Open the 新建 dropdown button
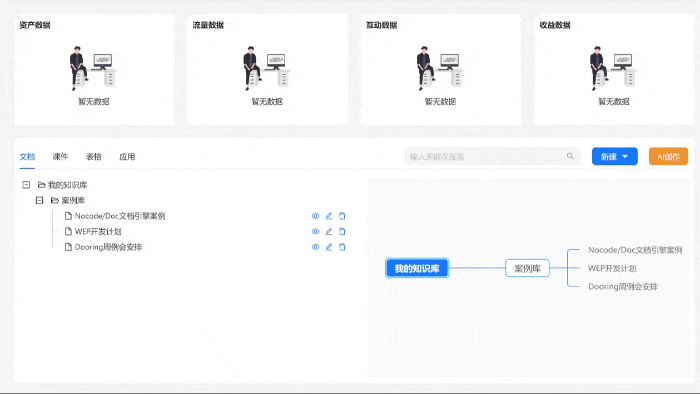 click(x=615, y=157)
